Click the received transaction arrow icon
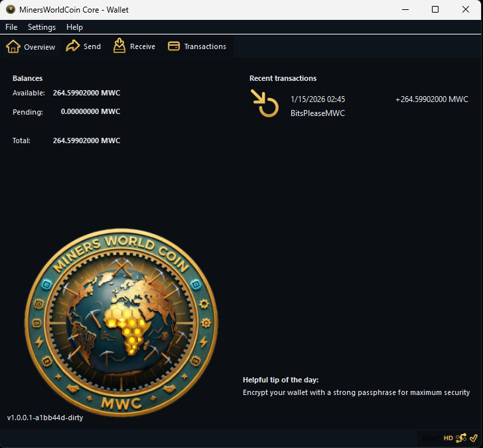483x448 pixels. 265,103
